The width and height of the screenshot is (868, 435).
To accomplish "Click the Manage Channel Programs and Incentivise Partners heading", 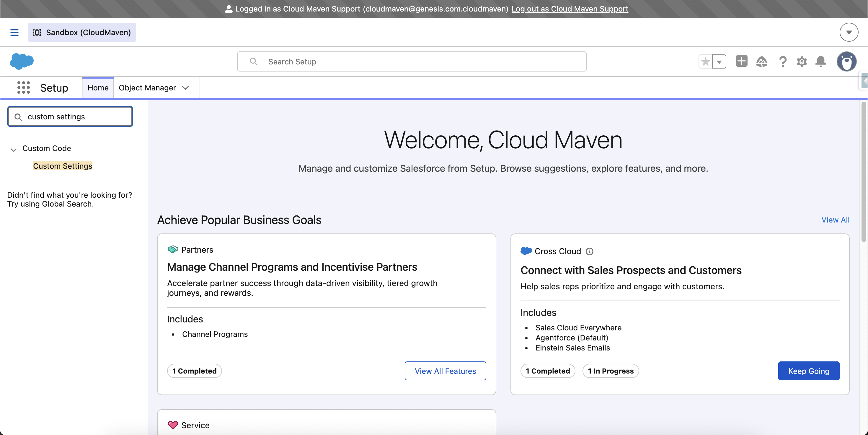I will [x=292, y=267].
